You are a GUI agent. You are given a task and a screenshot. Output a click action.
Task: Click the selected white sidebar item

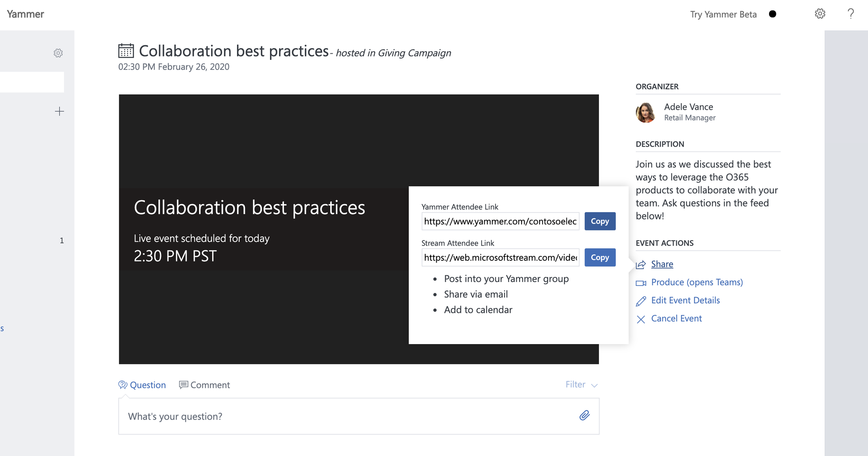coord(32,82)
